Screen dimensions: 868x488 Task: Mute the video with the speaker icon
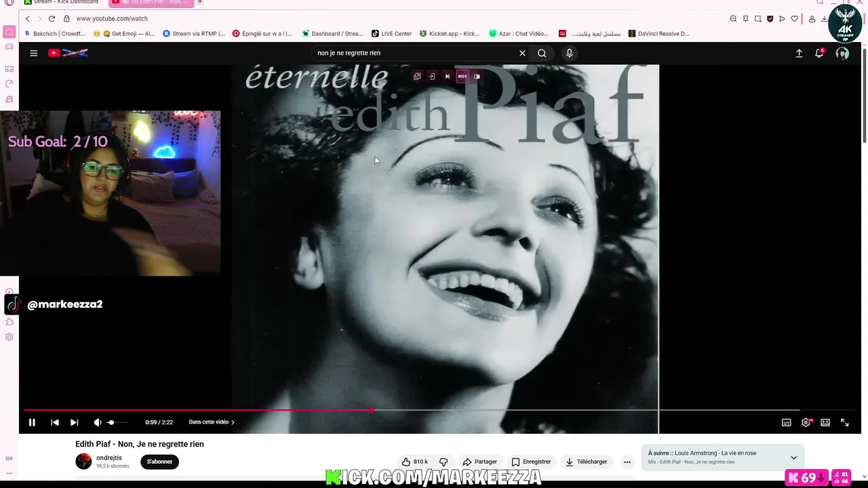click(98, 422)
